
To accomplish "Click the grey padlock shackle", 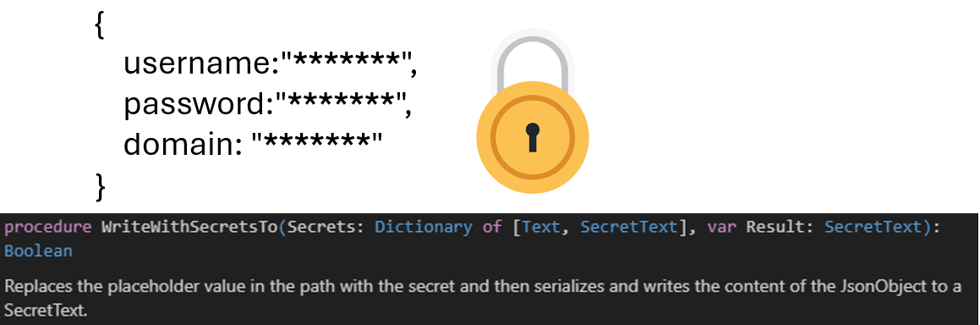I will [x=533, y=63].
